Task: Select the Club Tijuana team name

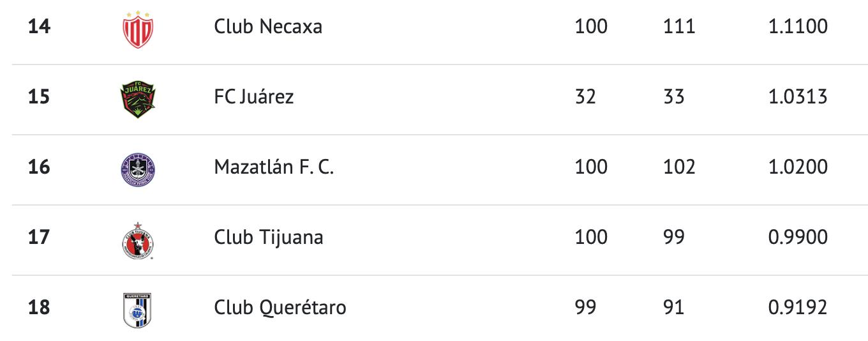Action: (269, 238)
